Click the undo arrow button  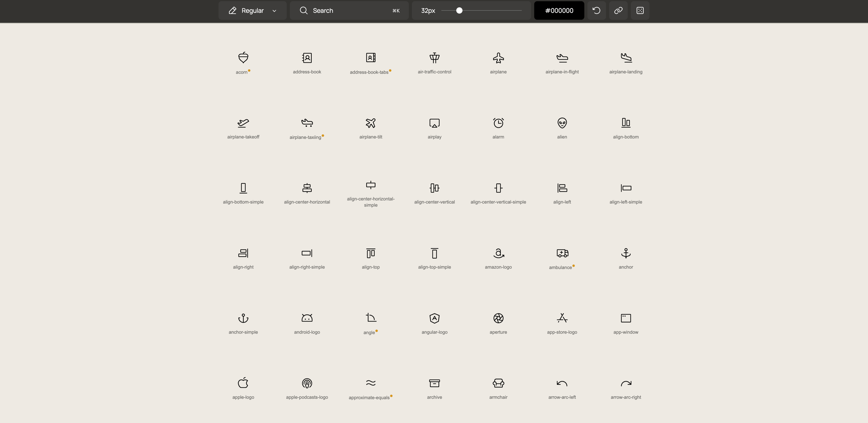(597, 10)
